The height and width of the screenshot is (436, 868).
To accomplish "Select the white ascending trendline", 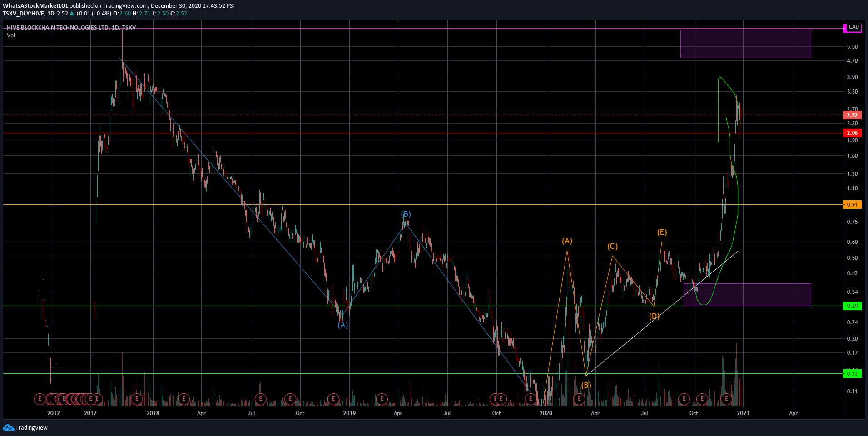I will click(661, 313).
